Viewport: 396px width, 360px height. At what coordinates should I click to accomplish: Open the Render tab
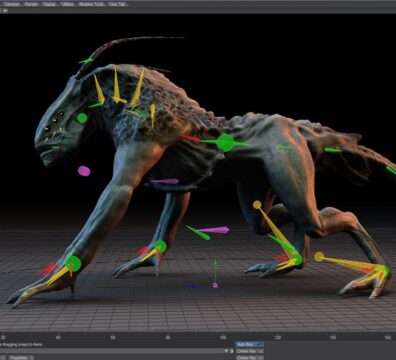coord(31,4)
